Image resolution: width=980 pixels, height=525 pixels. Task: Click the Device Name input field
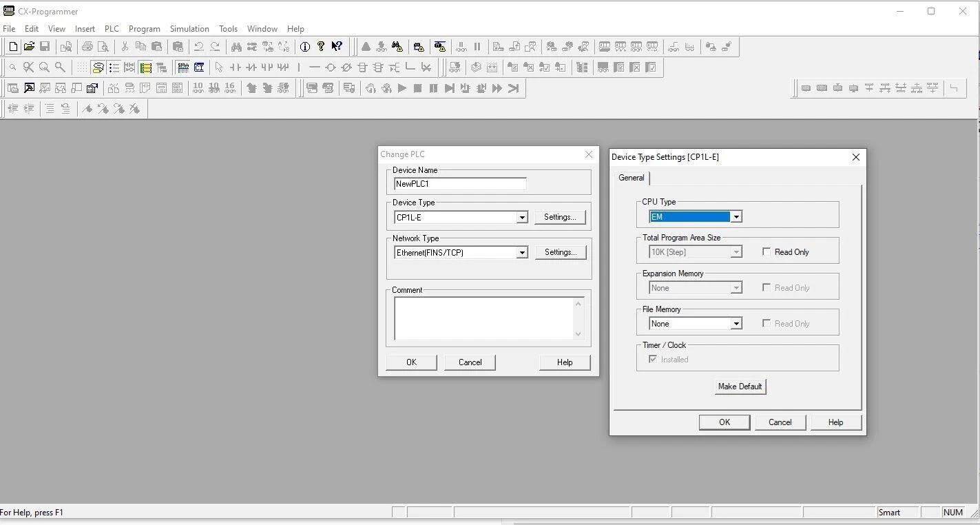click(460, 184)
